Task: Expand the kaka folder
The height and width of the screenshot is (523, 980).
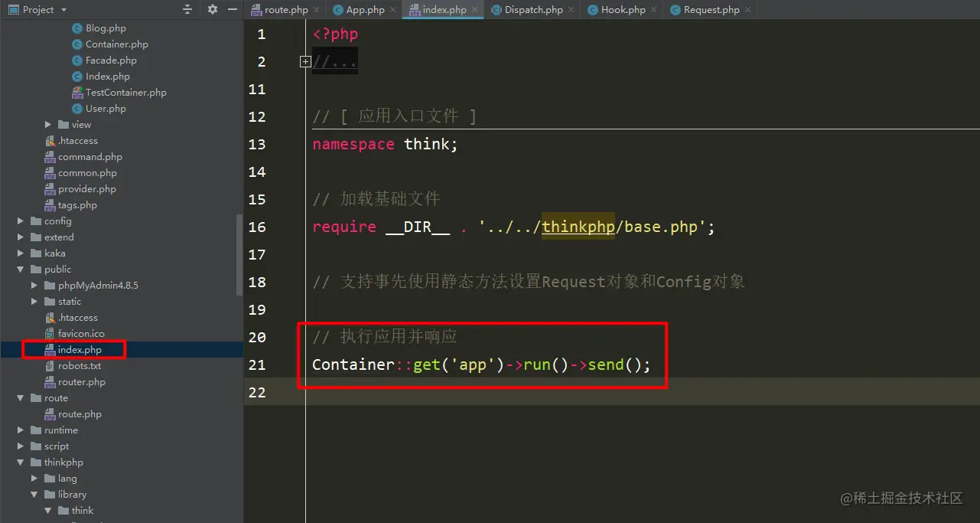Action: [x=21, y=253]
